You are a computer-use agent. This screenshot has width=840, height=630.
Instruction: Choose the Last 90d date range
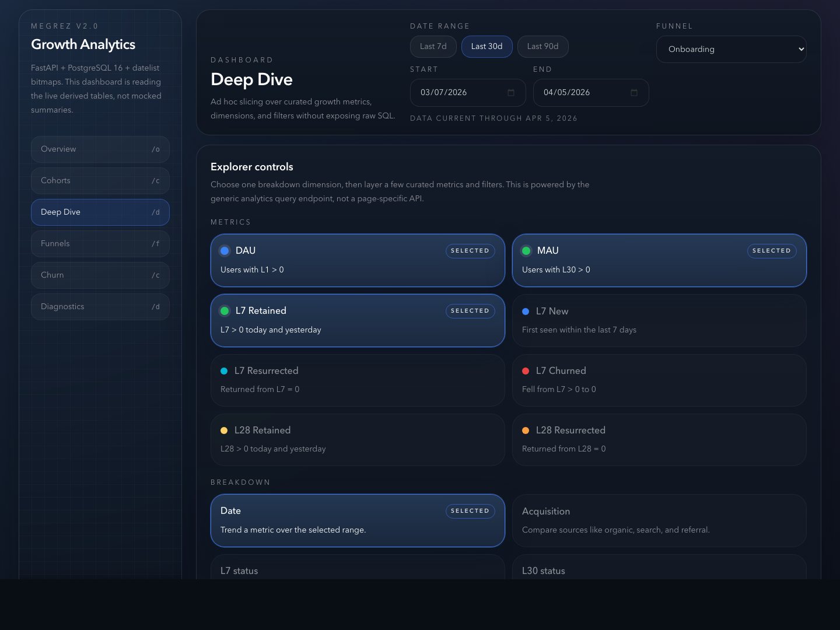pos(542,47)
